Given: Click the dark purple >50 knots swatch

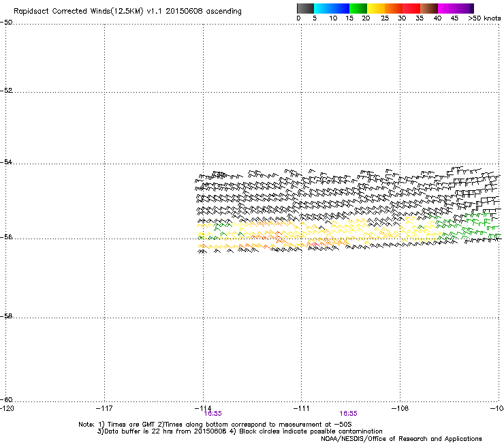Looking at the screenshot, I should [472, 8].
